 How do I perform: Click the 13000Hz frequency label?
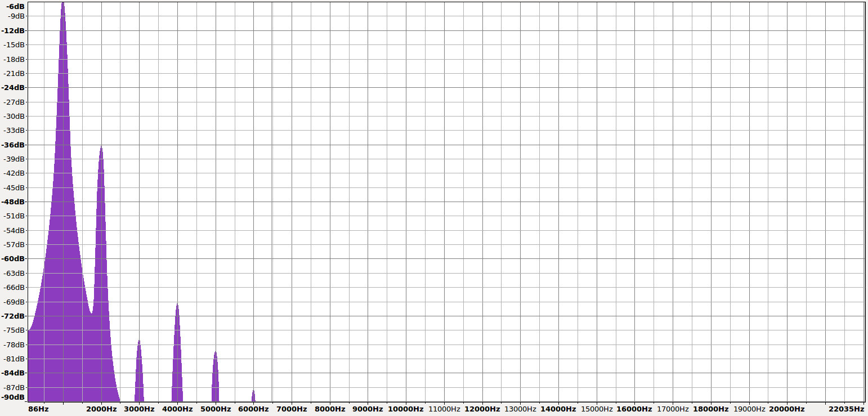click(x=520, y=409)
